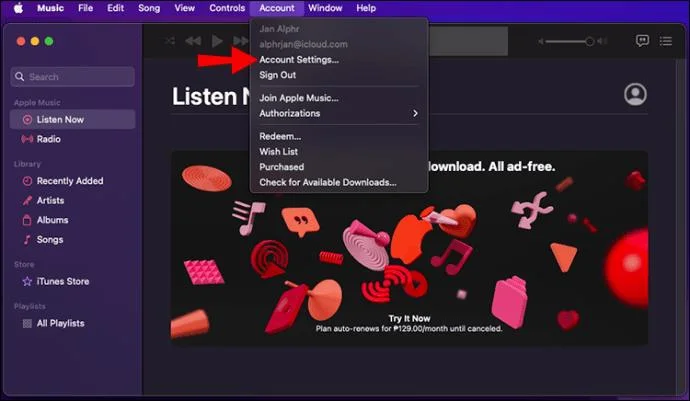Adjust the volume slider
Viewport: 690px width, 401px height.
tap(570, 41)
